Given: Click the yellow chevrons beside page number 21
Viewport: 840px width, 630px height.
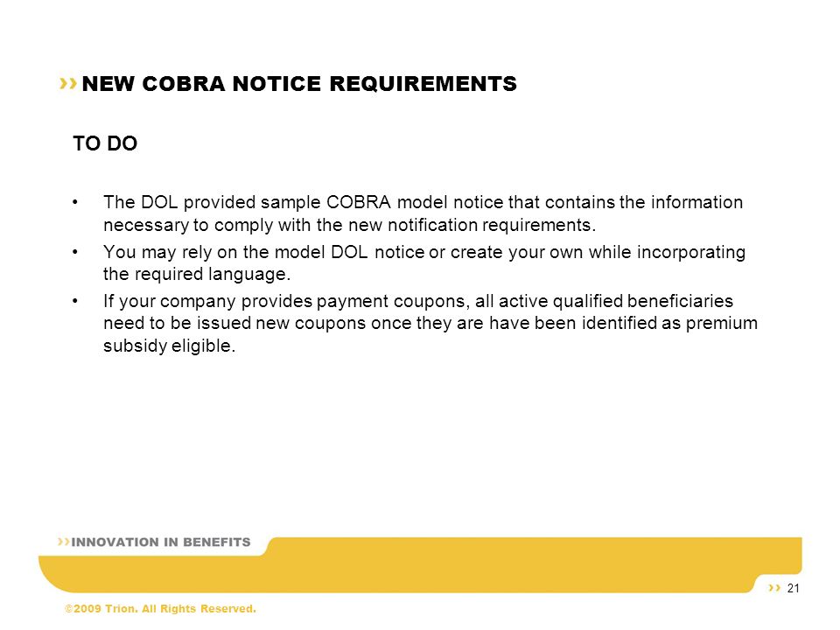Looking at the screenshot, I should click(x=774, y=588).
